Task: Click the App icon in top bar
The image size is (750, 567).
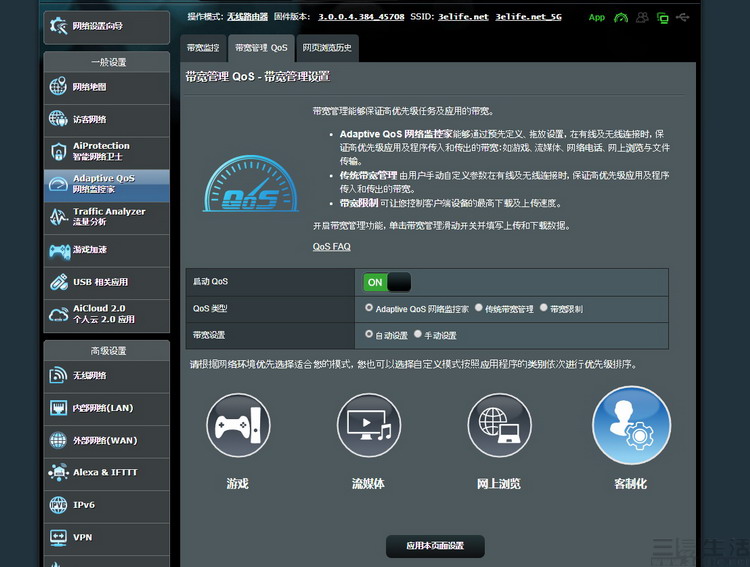Action: (x=597, y=17)
